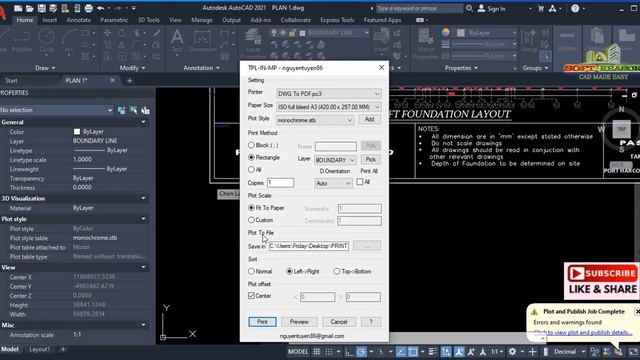Click the object color ByLayer swatch in ribbon
Viewport: 640px width, 360px height.
[461, 33]
